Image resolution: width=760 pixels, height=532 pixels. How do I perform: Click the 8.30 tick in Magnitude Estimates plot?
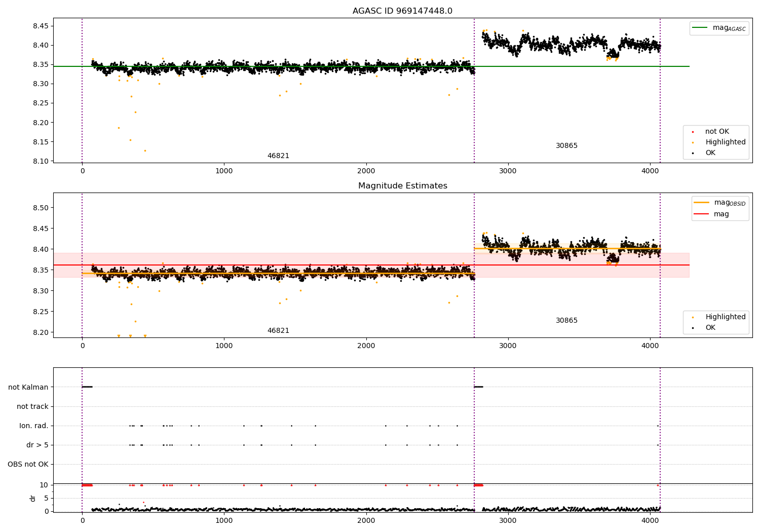(x=41, y=291)
